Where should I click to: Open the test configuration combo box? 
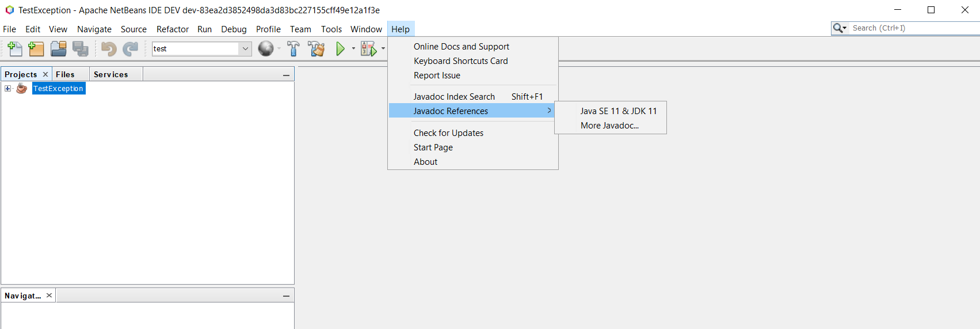201,49
